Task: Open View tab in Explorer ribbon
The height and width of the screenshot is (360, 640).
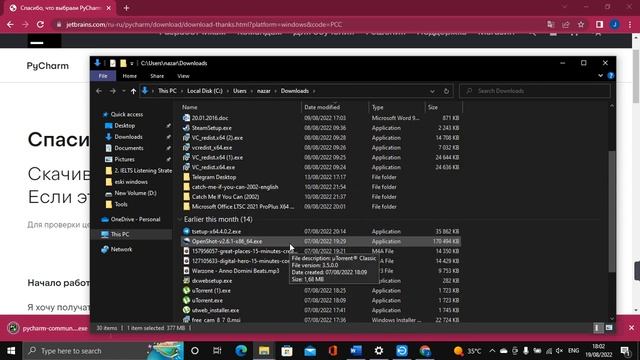Action: click(x=183, y=76)
